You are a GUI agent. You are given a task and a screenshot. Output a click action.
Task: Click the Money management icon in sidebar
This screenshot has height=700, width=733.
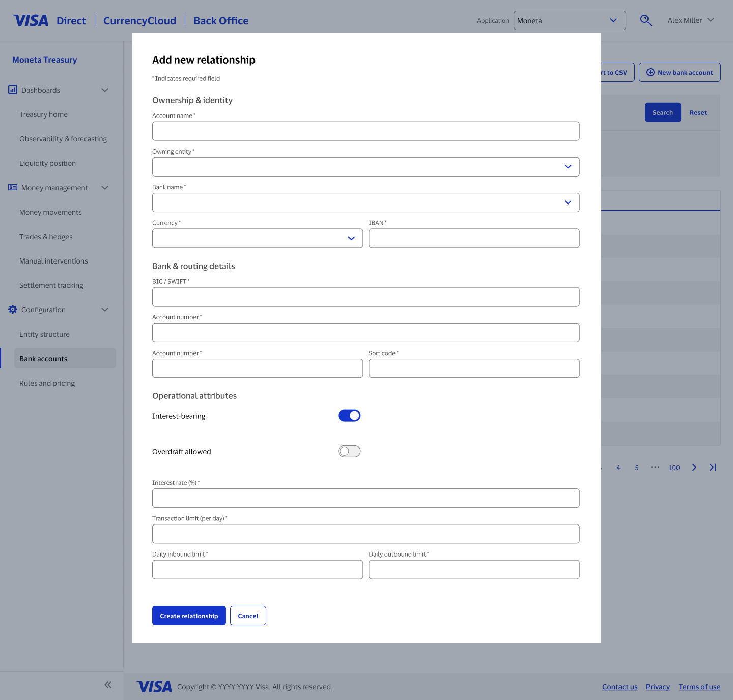tap(13, 187)
